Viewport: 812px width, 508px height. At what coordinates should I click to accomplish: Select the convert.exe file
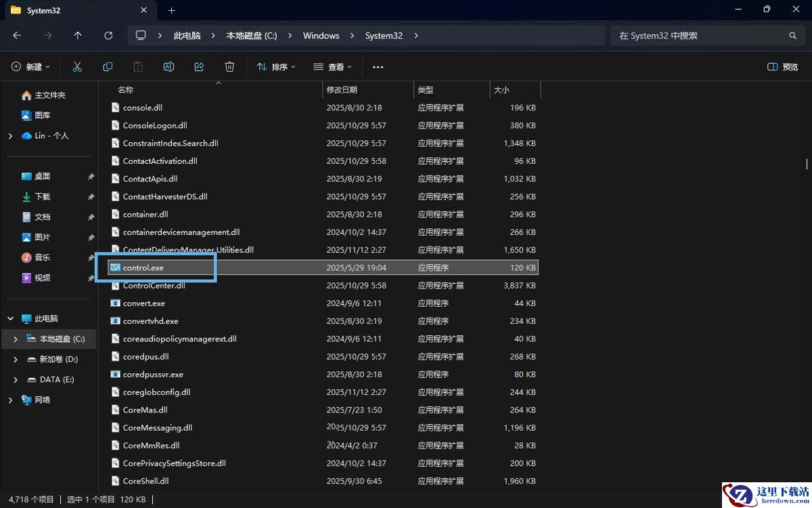[x=143, y=303]
